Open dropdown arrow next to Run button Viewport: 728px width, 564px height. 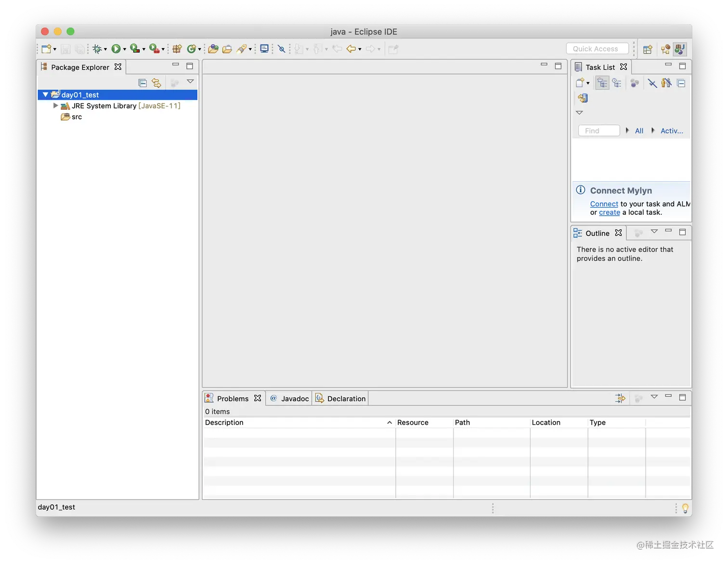[124, 49]
